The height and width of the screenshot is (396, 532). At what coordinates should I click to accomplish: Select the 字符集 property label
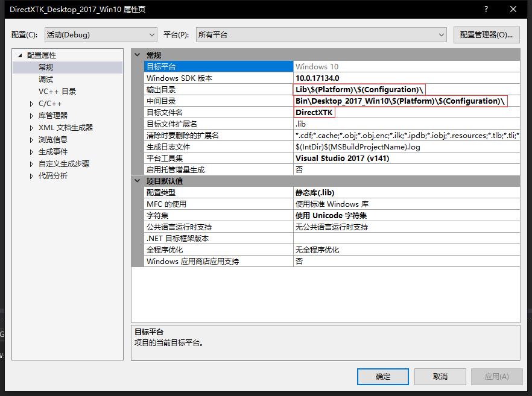pos(157,216)
